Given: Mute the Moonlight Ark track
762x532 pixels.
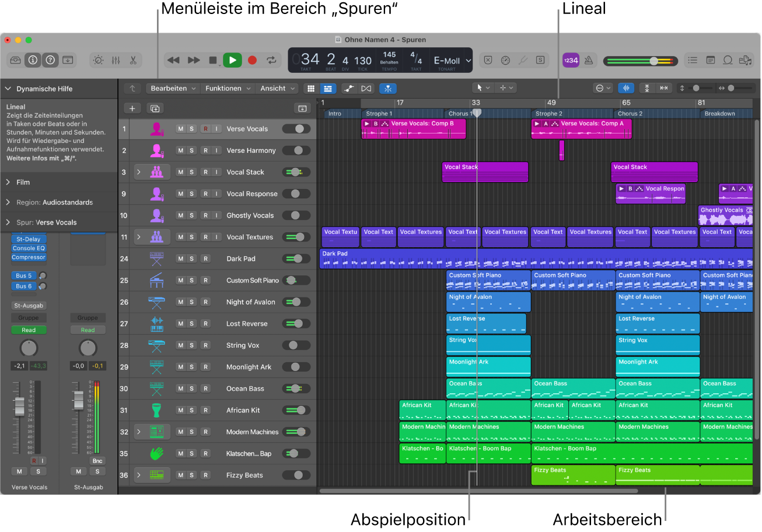Looking at the screenshot, I should tap(180, 367).
